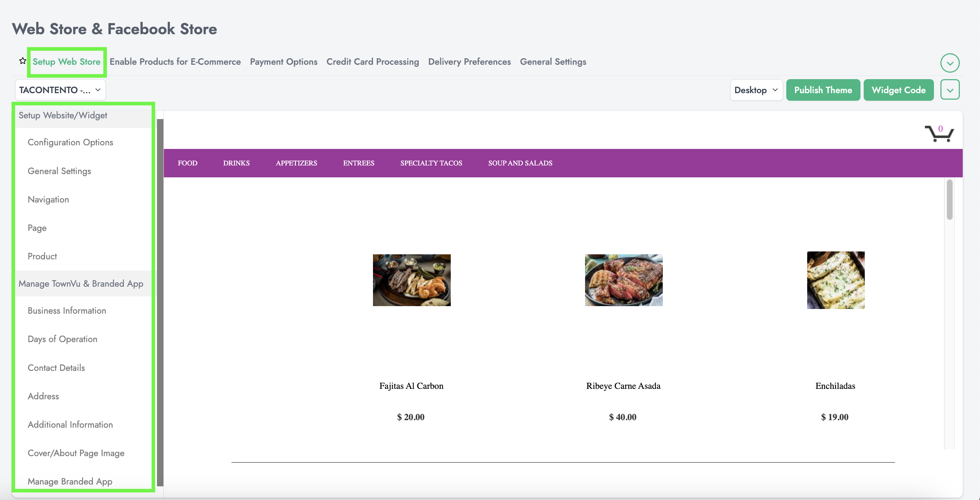Click the preview pane vertical scrollbar
The width and height of the screenshot is (980, 500).
pos(949,200)
